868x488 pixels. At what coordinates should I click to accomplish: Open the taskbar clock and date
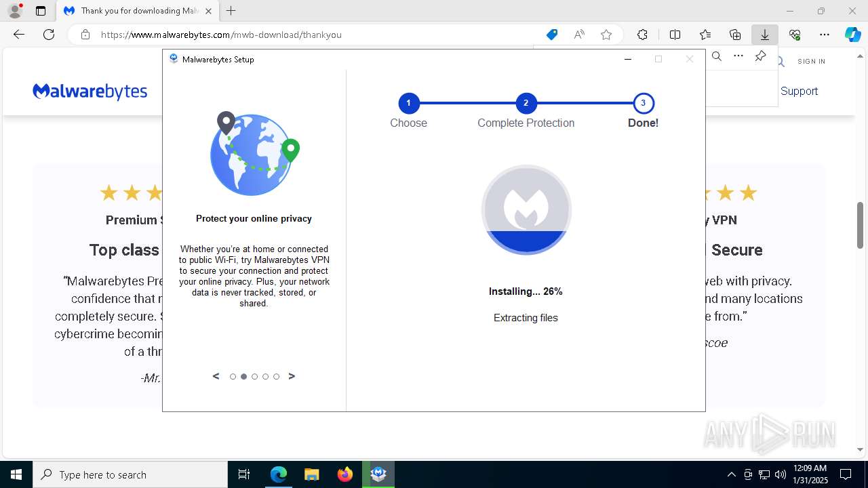click(810, 474)
